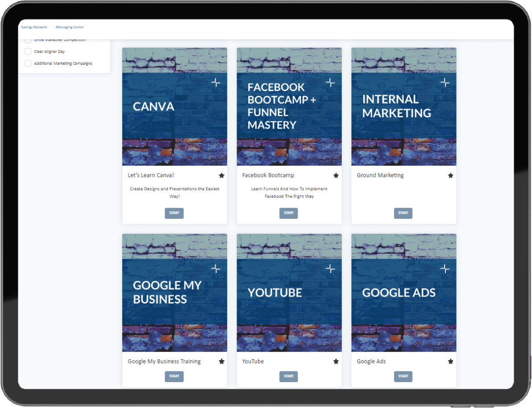This screenshot has height=408, width=532.
Task: Start the Let's Learn Canva! course
Action: tap(175, 213)
